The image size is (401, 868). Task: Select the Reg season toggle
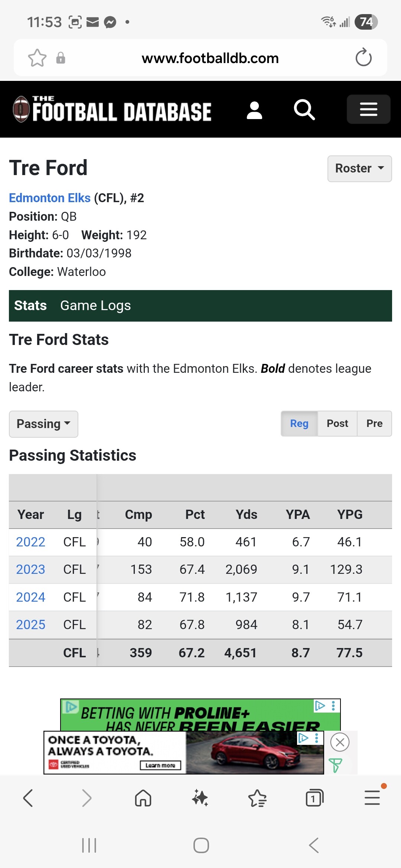tap(299, 424)
